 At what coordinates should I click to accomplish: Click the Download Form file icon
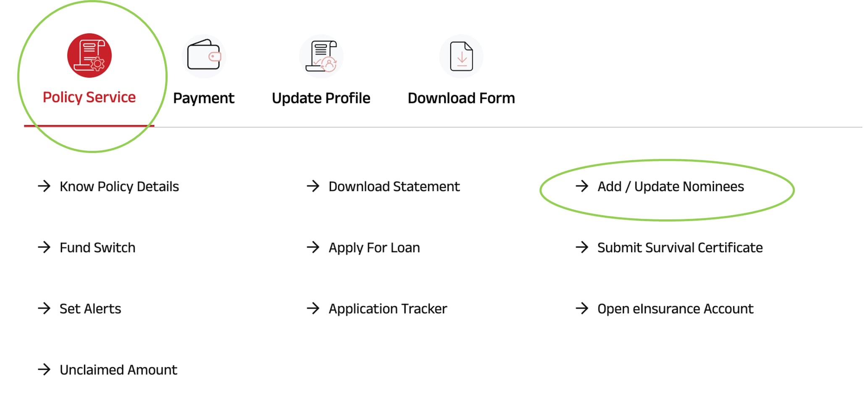pos(461,56)
